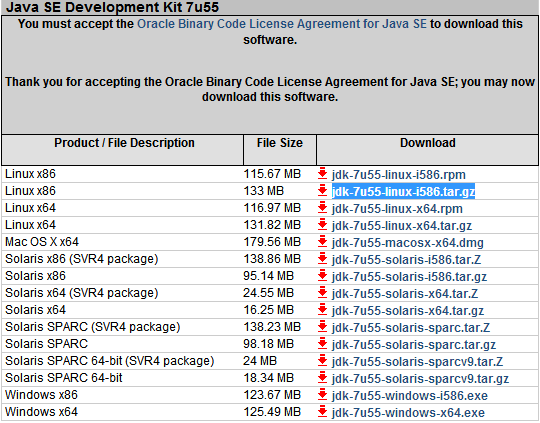Download highlighted jdk-7u55-linux-i586.tar.gz link
This screenshot has width=540, height=423.
[x=403, y=192]
